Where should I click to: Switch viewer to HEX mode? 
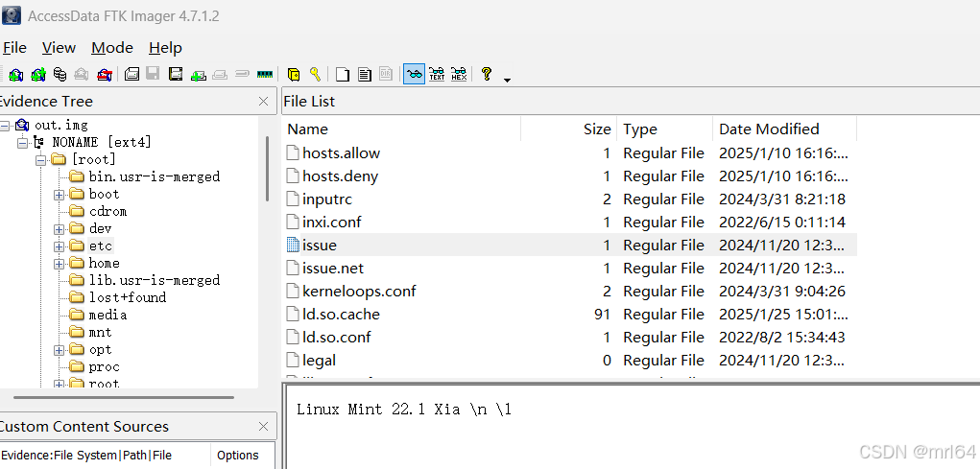point(459,75)
